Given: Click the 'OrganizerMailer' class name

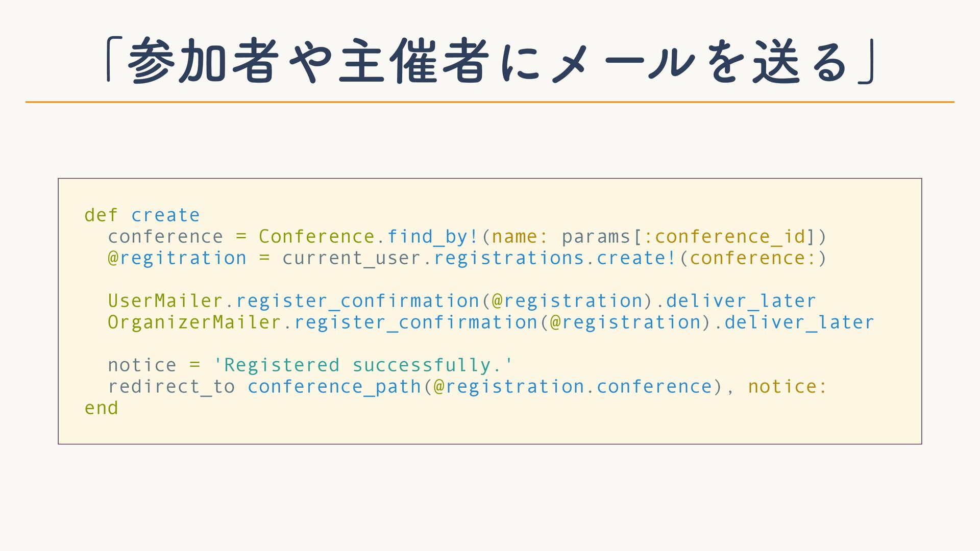Looking at the screenshot, I should 194,322.
